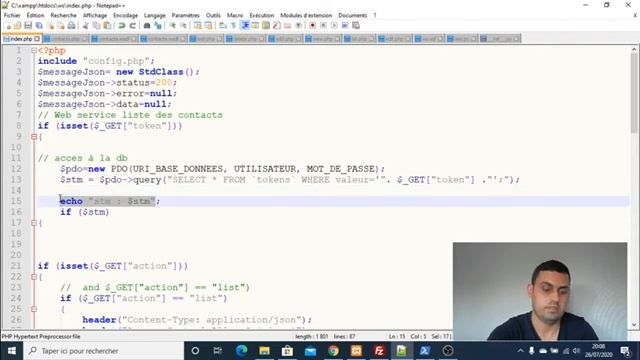
Task: Stop macro recording toolbar button
Action: point(323,26)
